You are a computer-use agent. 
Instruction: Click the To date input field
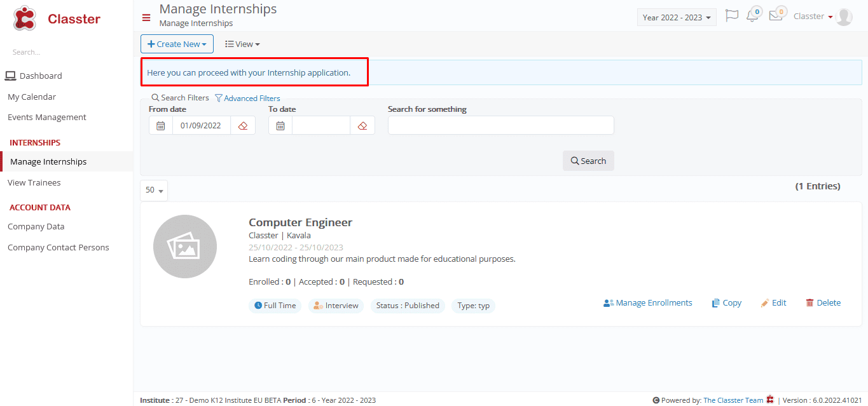[x=321, y=125]
